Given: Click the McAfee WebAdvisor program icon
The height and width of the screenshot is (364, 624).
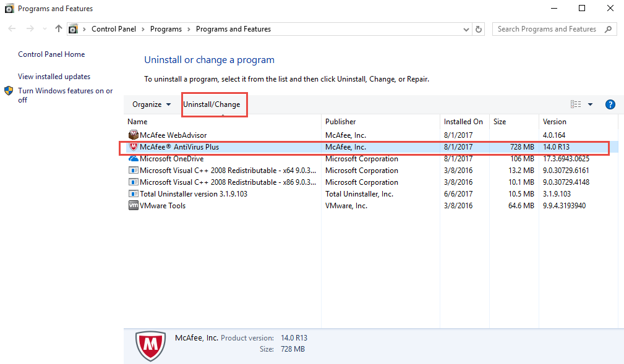Looking at the screenshot, I should click(133, 135).
